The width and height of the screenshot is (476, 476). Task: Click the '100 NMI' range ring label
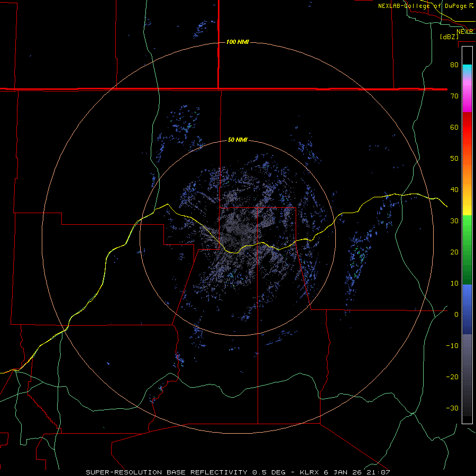tap(237, 42)
